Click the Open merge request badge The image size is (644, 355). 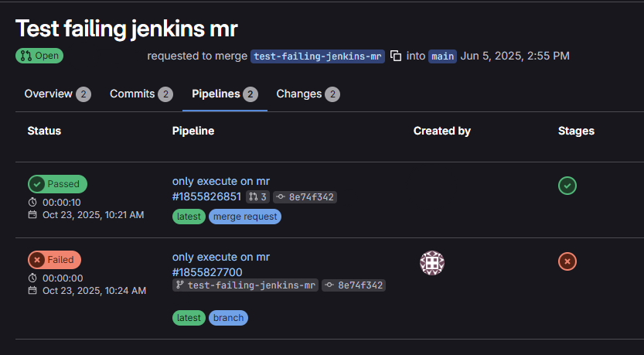(39, 56)
